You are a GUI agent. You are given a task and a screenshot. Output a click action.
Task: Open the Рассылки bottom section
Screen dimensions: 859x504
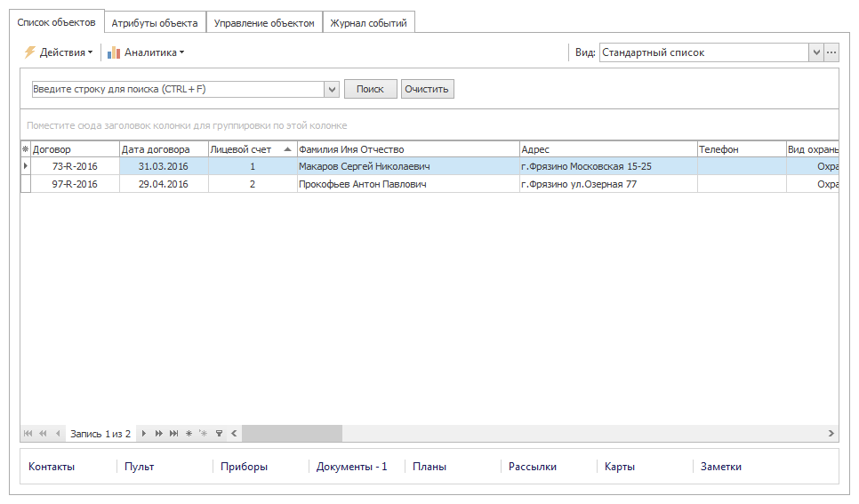coord(533,467)
